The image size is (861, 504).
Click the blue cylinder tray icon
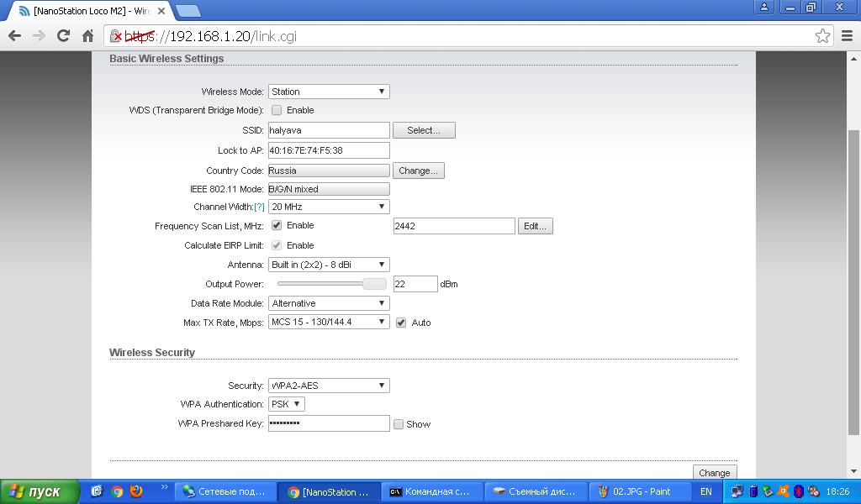[753, 492]
